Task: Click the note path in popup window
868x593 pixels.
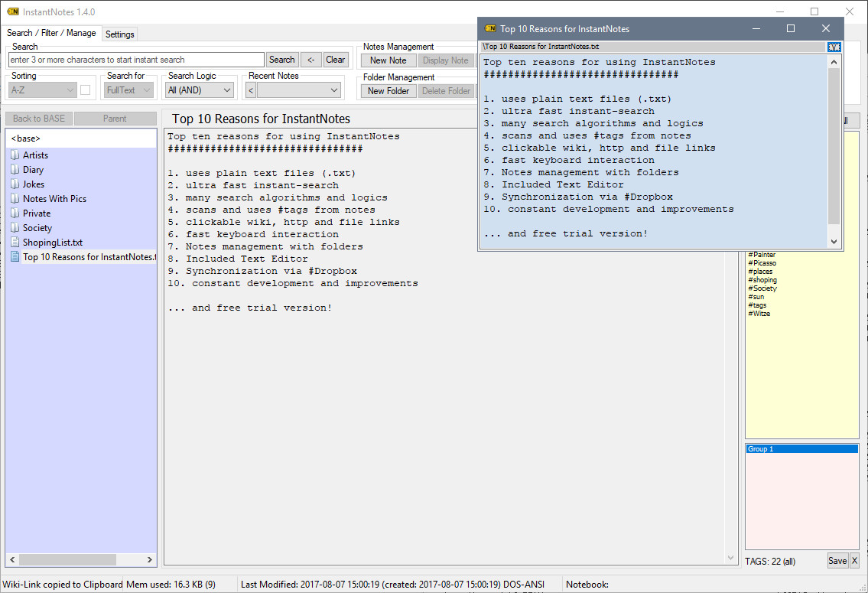Action: 541,47
